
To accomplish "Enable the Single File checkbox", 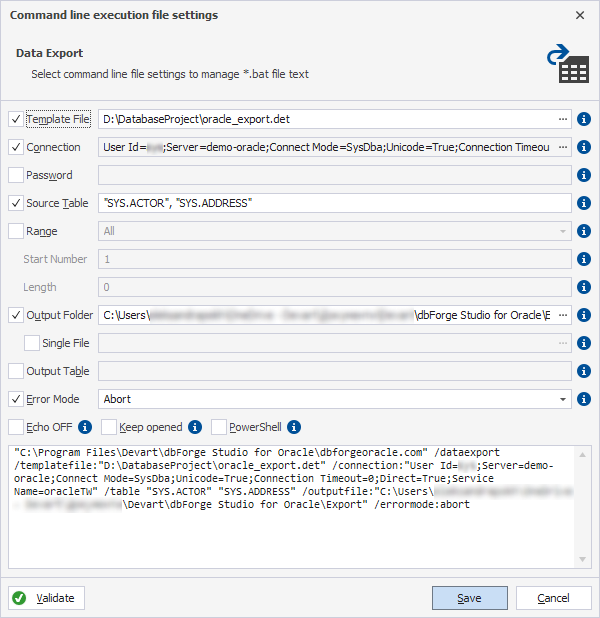I will pos(32,343).
